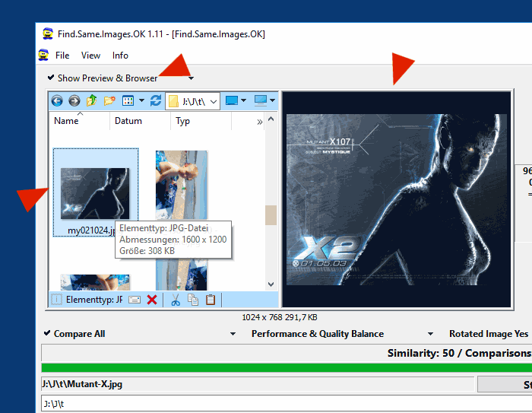532x413 pixels.
Task: Click the X2 Mystique preview image
Action: pyautogui.click(x=397, y=199)
